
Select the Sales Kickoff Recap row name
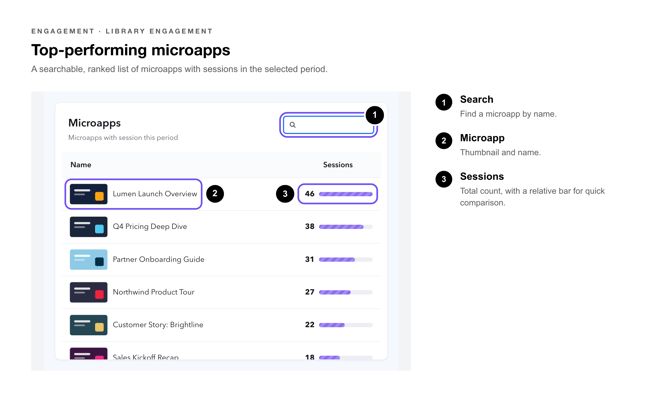145,357
